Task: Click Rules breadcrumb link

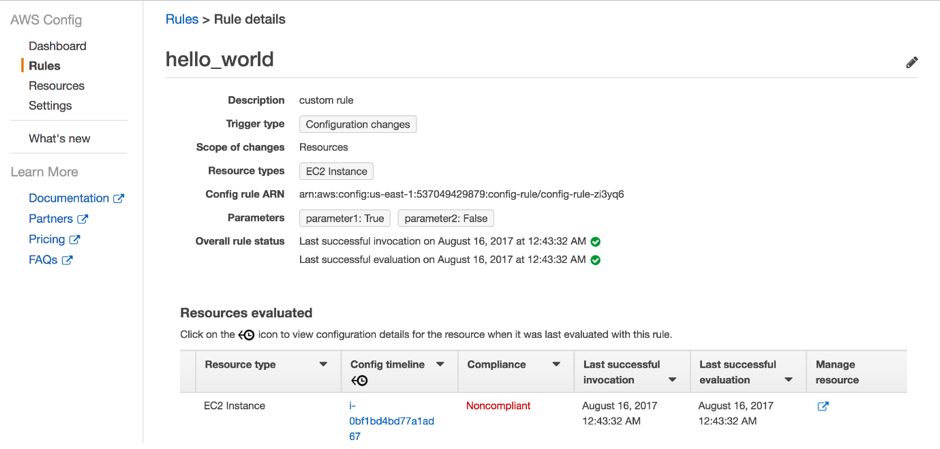Action: pos(182,19)
